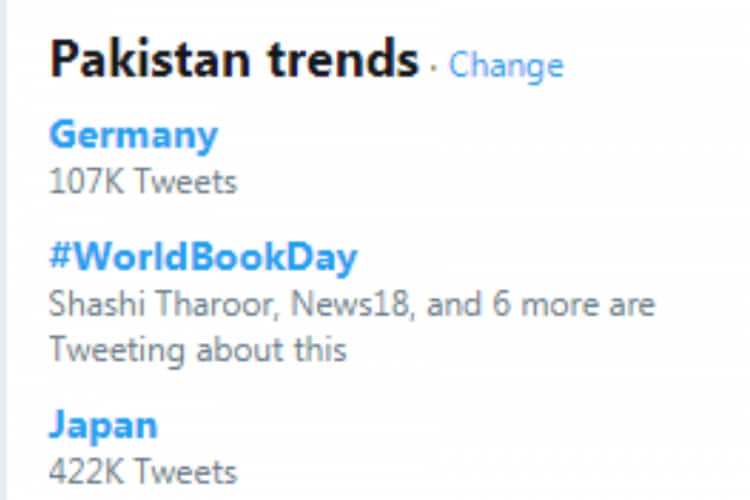
Task: Click the Change link beside the trends heading
Action: click(505, 65)
